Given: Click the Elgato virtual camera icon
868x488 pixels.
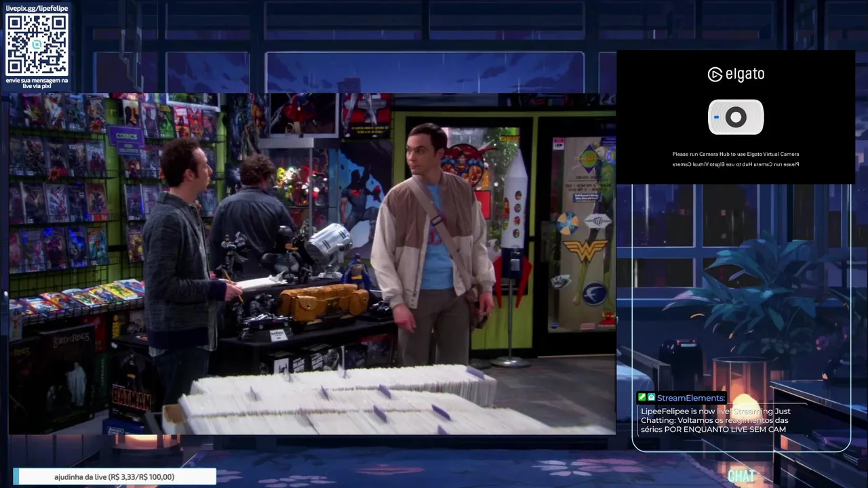Looking at the screenshot, I should (x=736, y=117).
